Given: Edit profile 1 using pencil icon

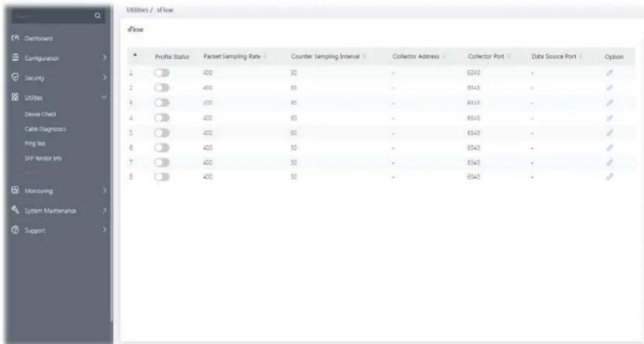Looking at the screenshot, I should (x=610, y=73).
